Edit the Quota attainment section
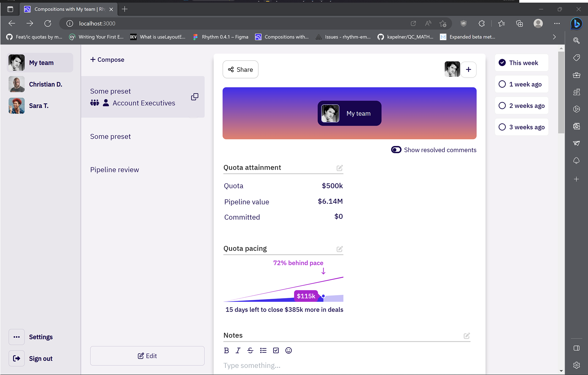The height and width of the screenshot is (375, 588). coord(339,168)
